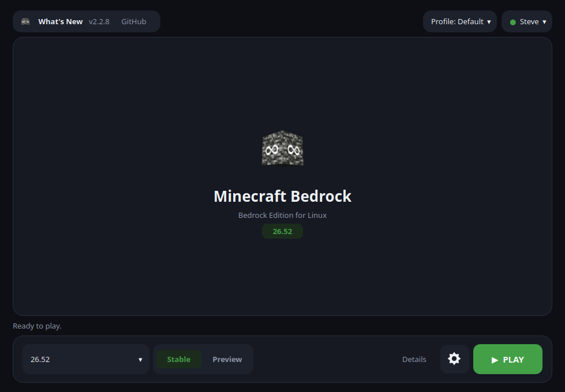
Task: Click the small launcher logo icon beside What's New
Action: coord(25,21)
